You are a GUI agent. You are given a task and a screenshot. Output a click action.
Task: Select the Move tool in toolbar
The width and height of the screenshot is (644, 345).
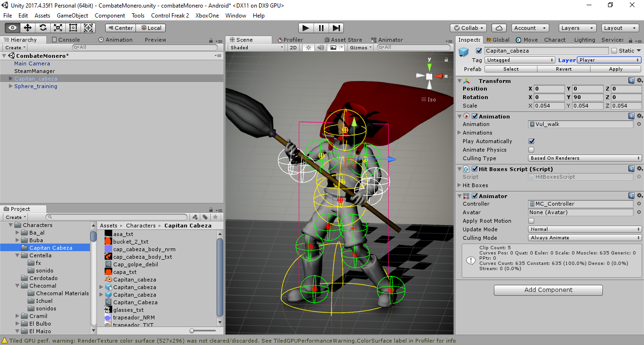[27, 28]
